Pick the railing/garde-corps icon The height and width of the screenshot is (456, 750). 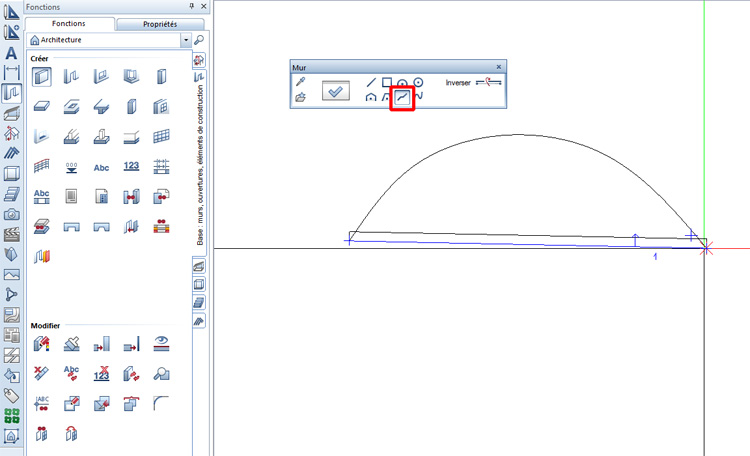[42, 166]
